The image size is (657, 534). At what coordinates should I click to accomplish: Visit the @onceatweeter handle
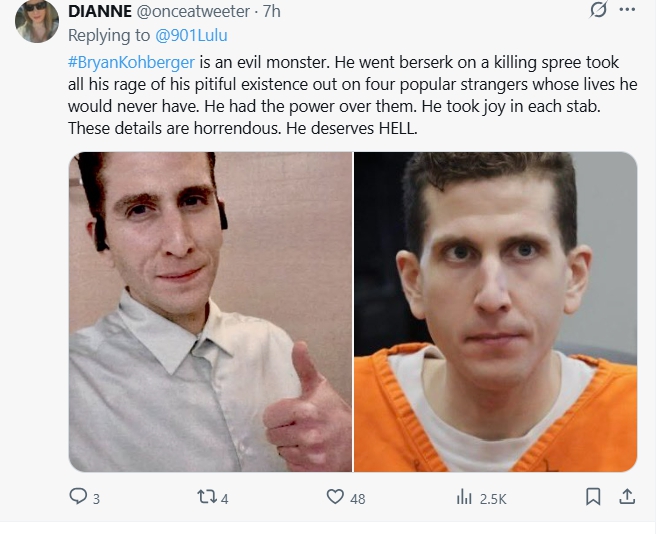point(193,11)
